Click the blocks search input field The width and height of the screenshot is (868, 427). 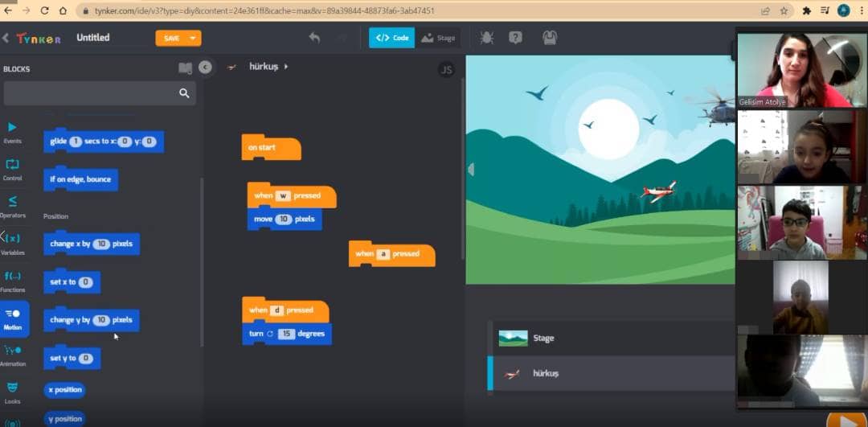tap(92, 93)
